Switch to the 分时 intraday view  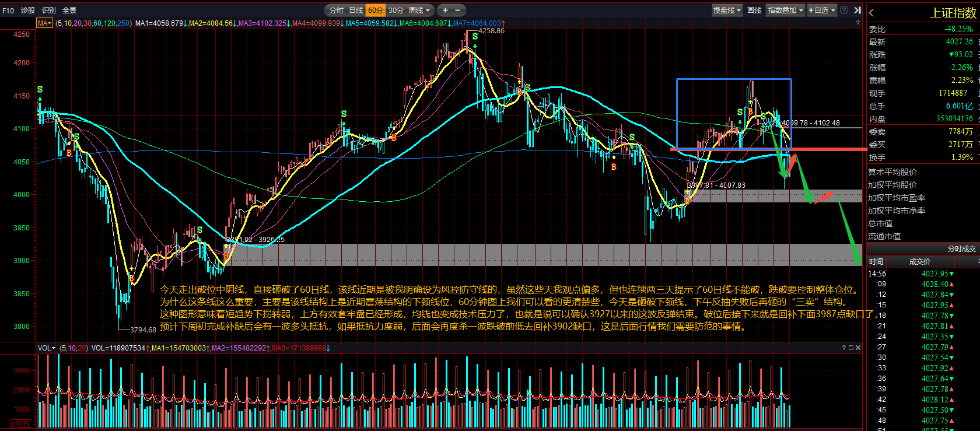pos(337,10)
